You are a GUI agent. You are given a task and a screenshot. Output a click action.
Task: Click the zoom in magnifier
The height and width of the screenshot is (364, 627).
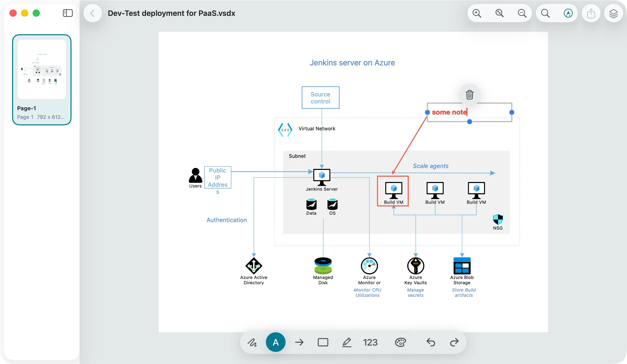pos(477,13)
